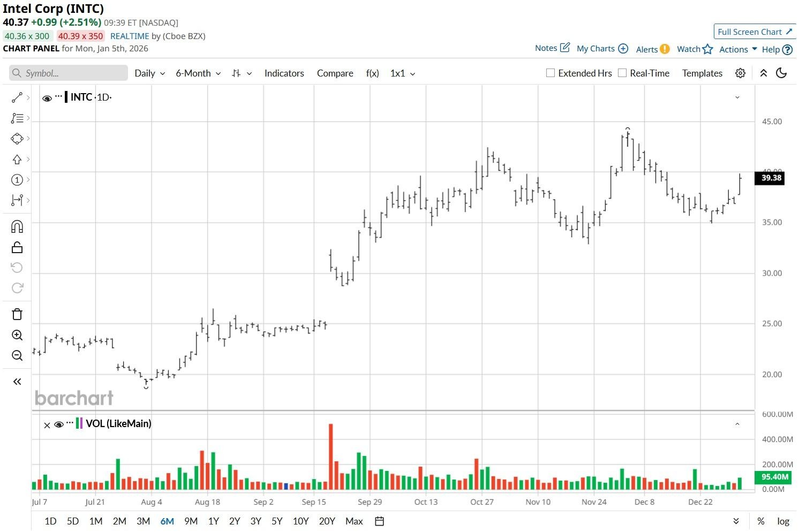The image size is (799, 532).
Task: Choose the shapes drawing tool
Action: (x=17, y=139)
